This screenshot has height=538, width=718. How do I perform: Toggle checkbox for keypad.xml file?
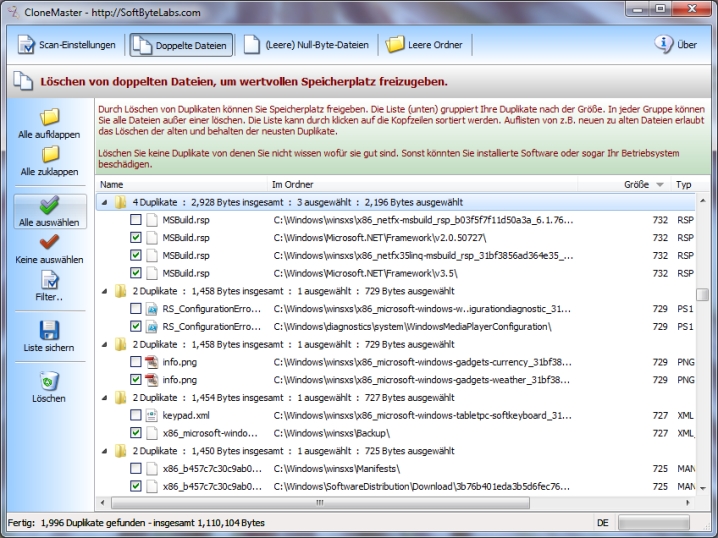click(136, 415)
